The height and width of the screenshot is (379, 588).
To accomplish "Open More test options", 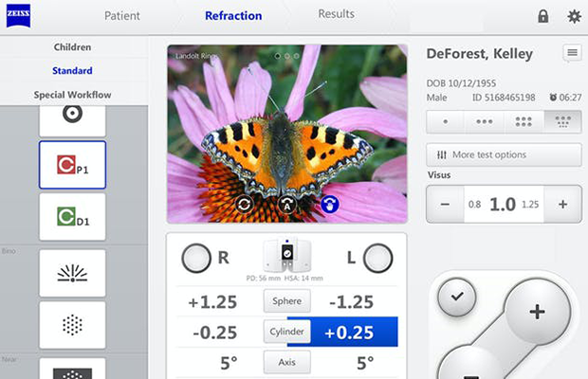I will 504,154.
